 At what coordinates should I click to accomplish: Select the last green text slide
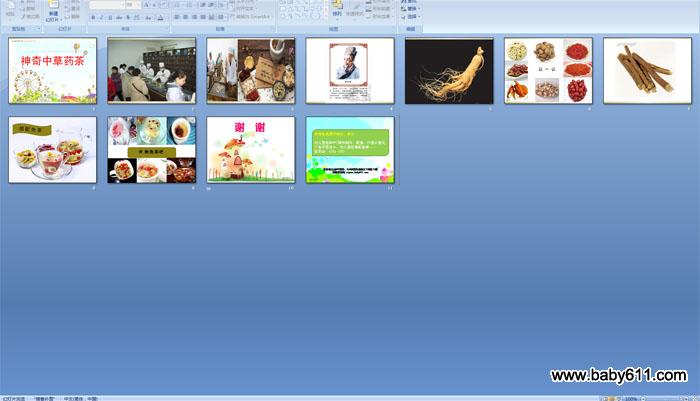[x=350, y=149]
